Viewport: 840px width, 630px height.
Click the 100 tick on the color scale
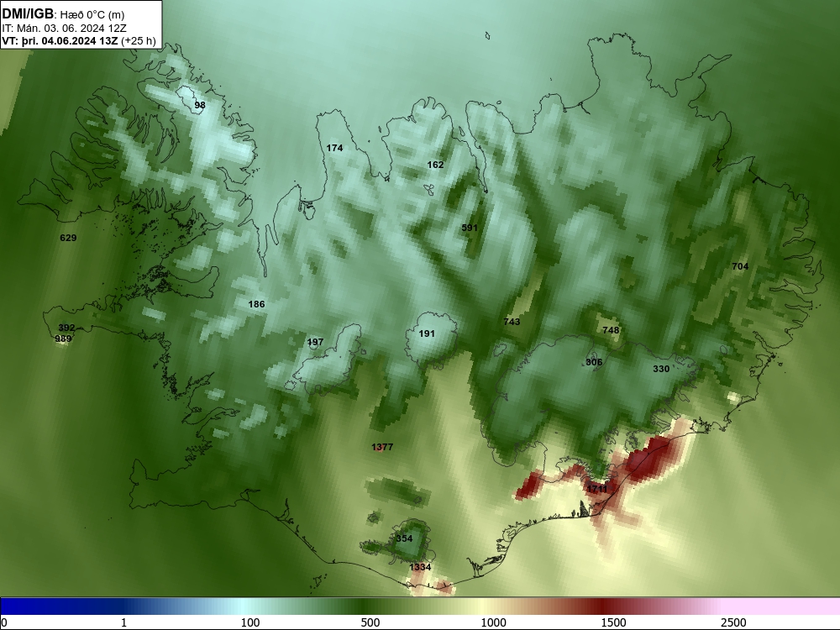coord(250,622)
